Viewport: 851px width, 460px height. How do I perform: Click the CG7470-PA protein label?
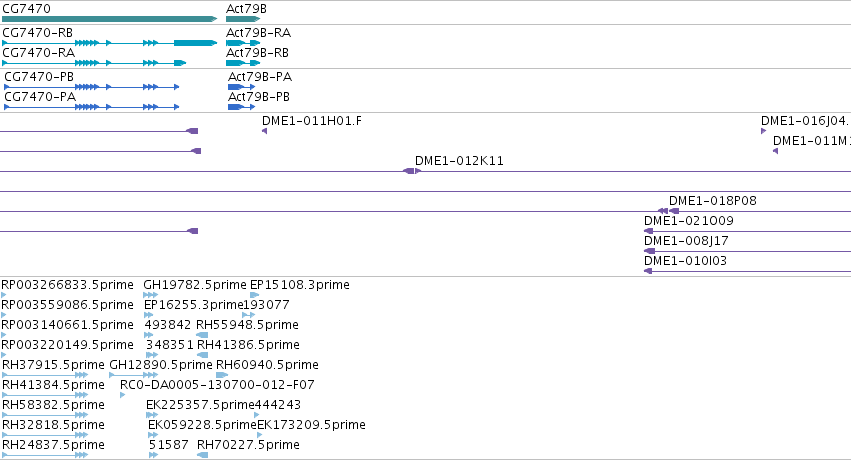(40, 97)
